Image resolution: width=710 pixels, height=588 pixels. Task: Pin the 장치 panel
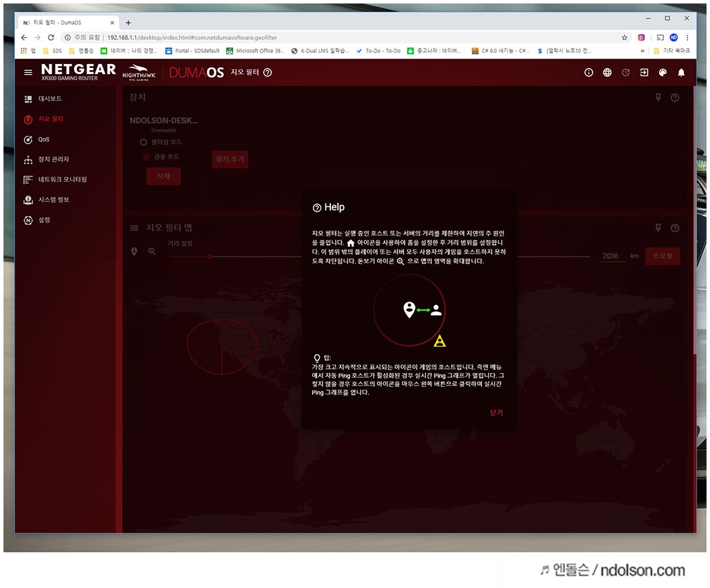pyautogui.click(x=659, y=98)
